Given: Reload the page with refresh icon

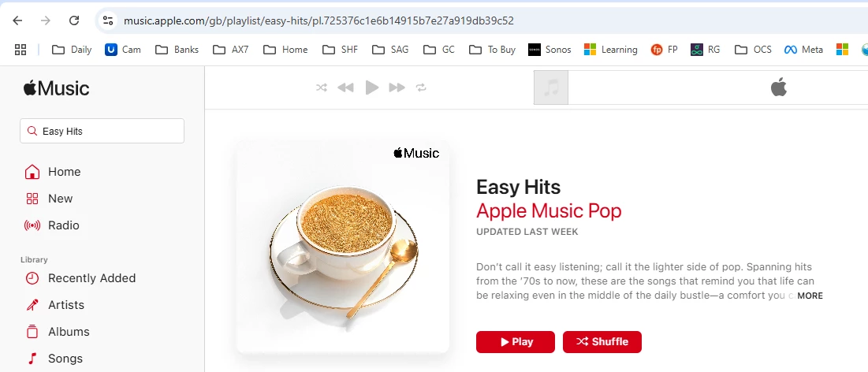Looking at the screenshot, I should 74,21.
